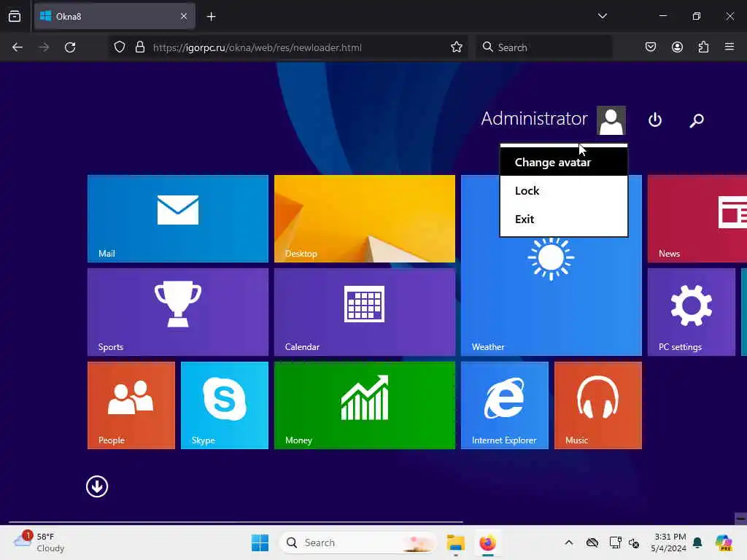Open the News tile
Screen dimensions: 747x560
[x=697, y=219]
